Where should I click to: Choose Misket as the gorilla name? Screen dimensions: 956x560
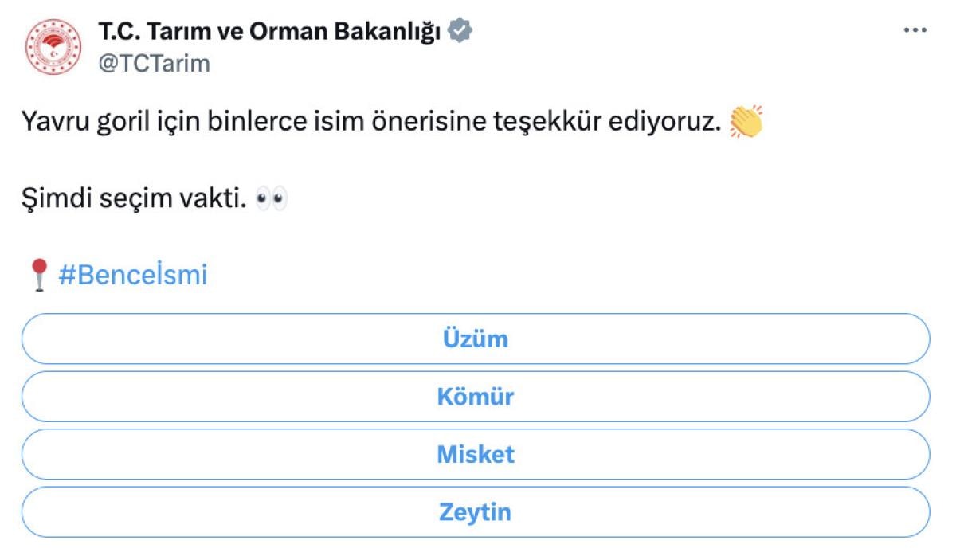point(475,454)
